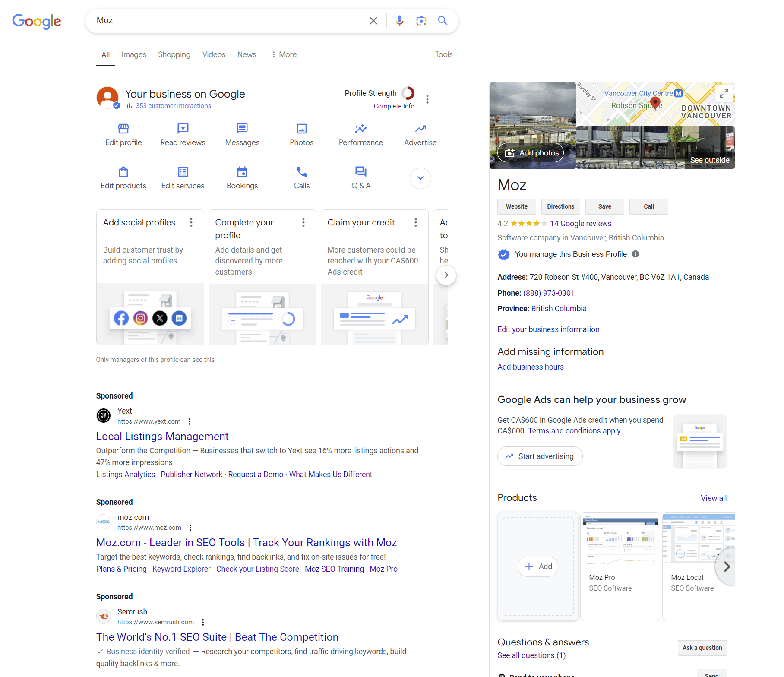Image resolution: width=784 pixels, height=677 pixels.
Task: Open the Q & A section icon
Action: tap(360, 172)
